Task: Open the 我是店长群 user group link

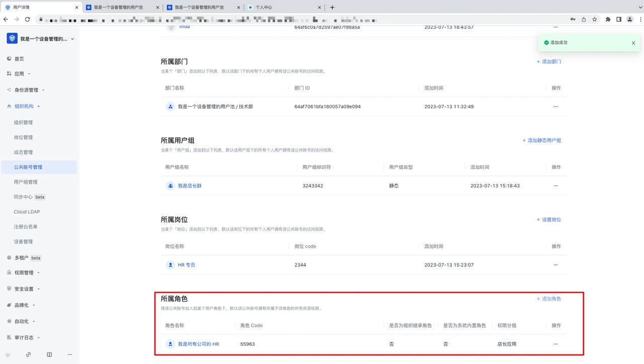Action: (x=189, y=186)
